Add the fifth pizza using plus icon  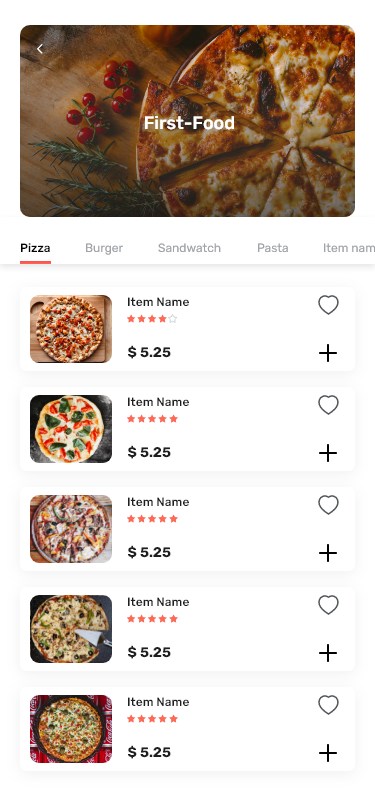coord(328,753)
